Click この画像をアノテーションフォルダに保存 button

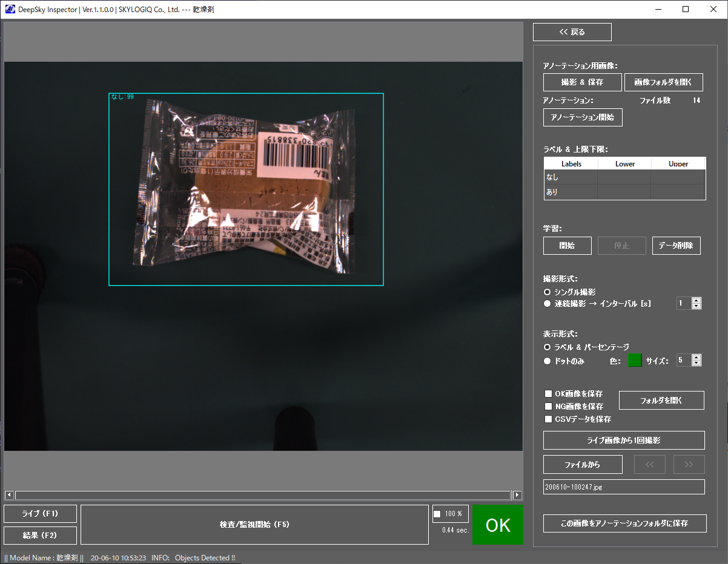click(624, 523)
